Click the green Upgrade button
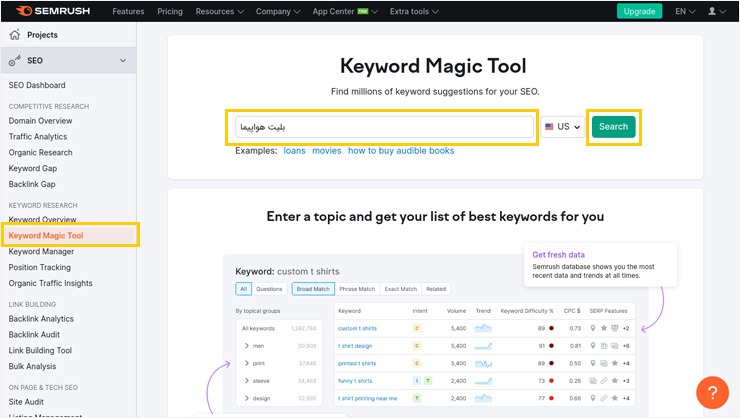This screenshot has height=418, width=740. 639,11
